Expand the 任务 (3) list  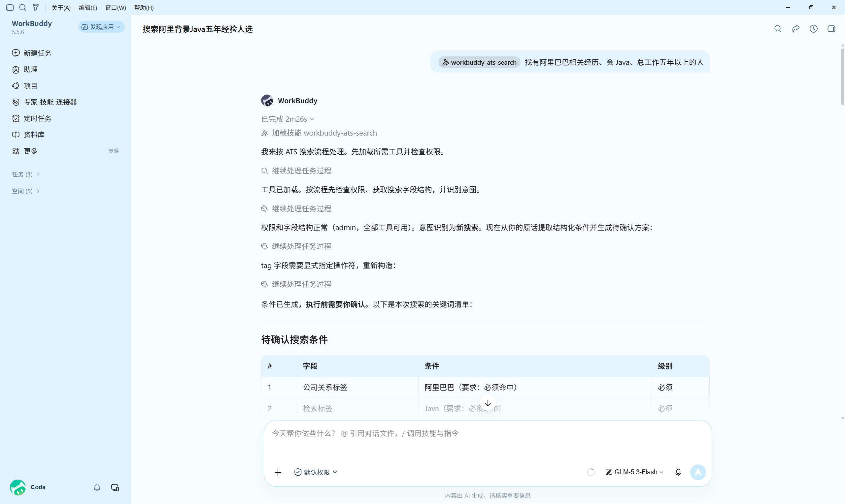[x=26, y=174]
